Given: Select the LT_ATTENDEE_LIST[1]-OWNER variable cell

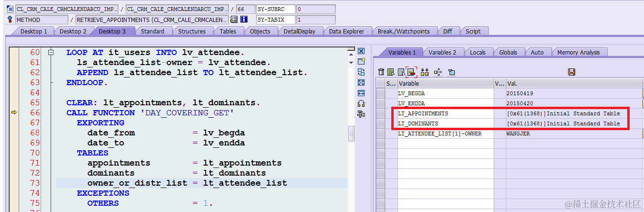Looking at the screenshot, I should (x=446, y=134).
